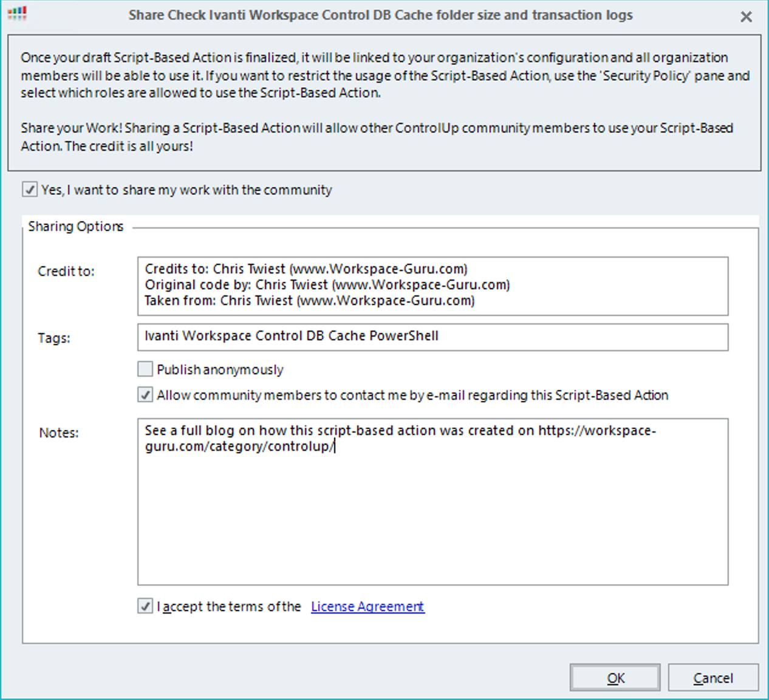Click the 'Tags:' label
Screen dimensions: 769x700
(54, 338)
